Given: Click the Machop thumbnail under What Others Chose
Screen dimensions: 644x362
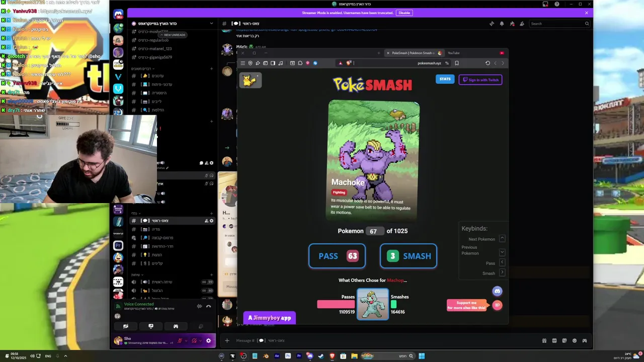Looking at the screenshot, I should pyautogui.click(x=373, y=304).
